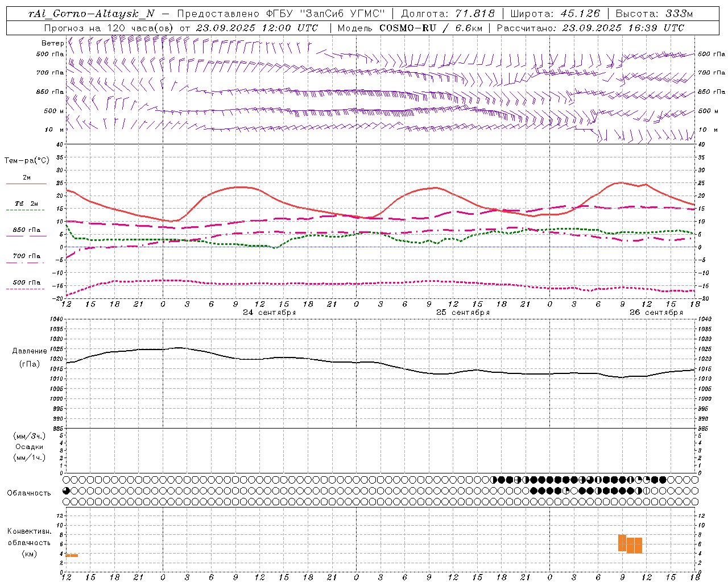Click the small orange convective bar near 12h start

72,555
